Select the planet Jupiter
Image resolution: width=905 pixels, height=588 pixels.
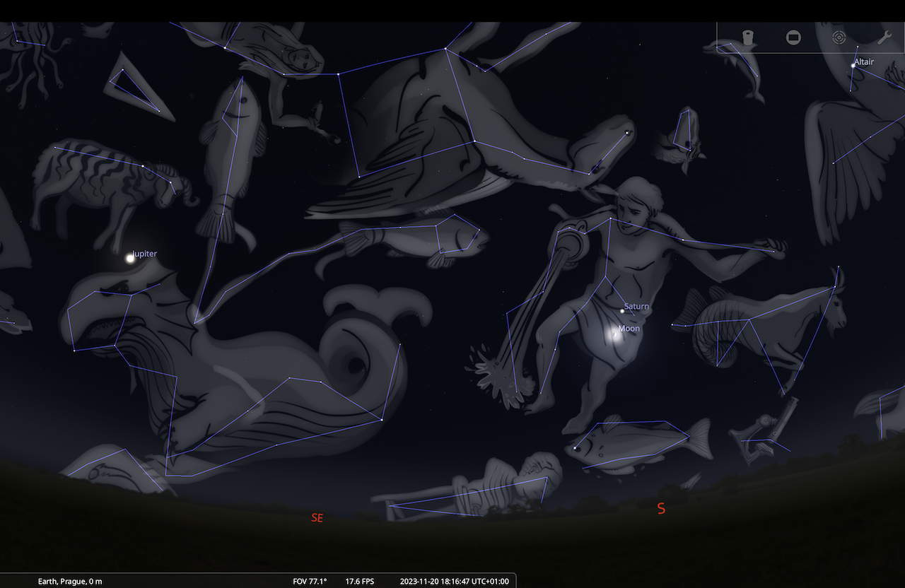coord(130,258)
